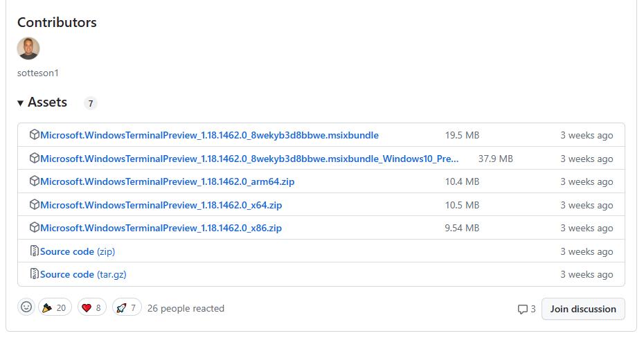
Task: Open the smiley add-reaction picker
Action: (26, 307)
